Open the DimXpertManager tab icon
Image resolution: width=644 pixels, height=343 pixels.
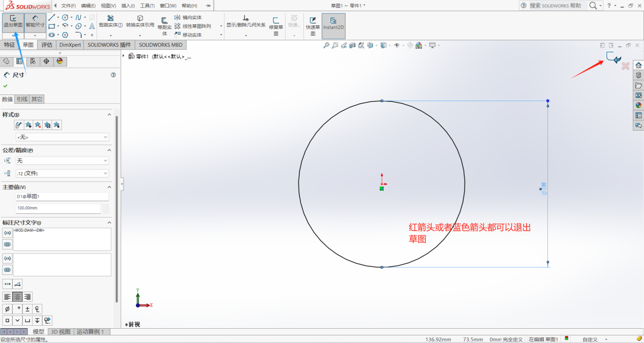(x=46, y=61)
